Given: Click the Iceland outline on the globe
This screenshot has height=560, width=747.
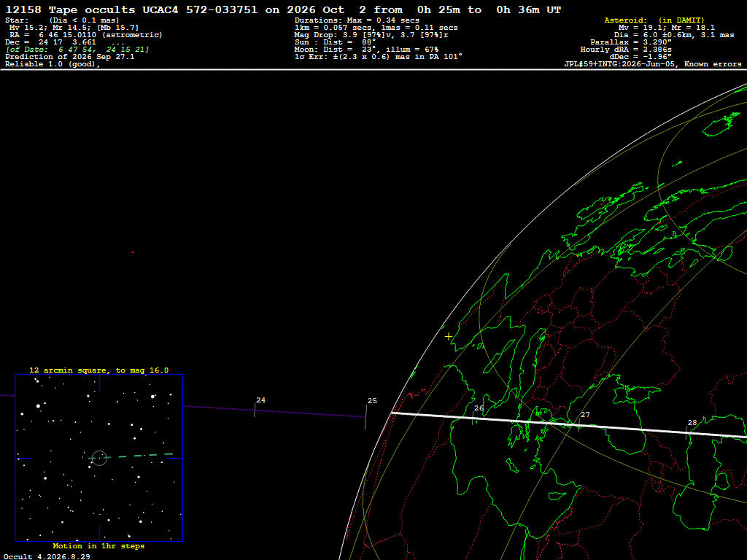Looking at the screenshot, I should (x=721, y=124).
